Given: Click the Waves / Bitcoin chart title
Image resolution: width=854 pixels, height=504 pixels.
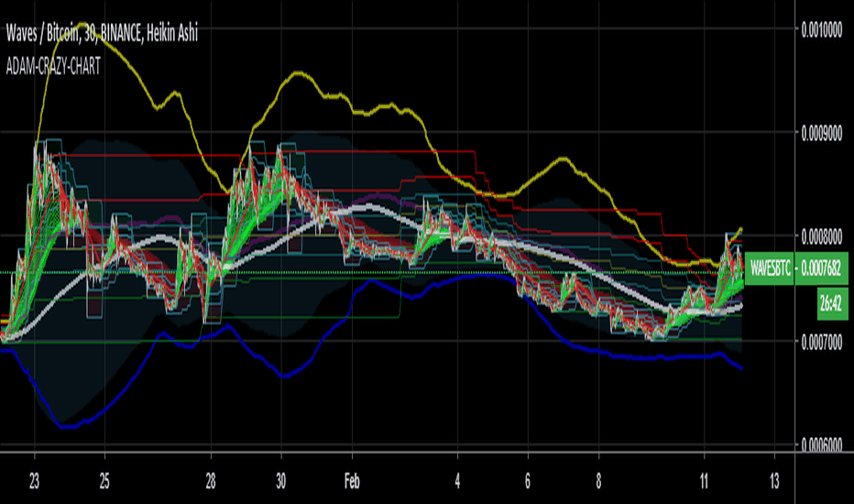Looking at the screenshot, I should (102, 34).
